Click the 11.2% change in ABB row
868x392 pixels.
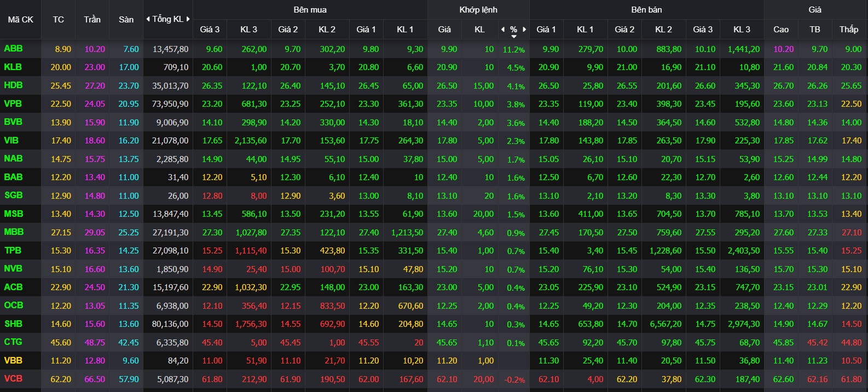coord(514,50)
